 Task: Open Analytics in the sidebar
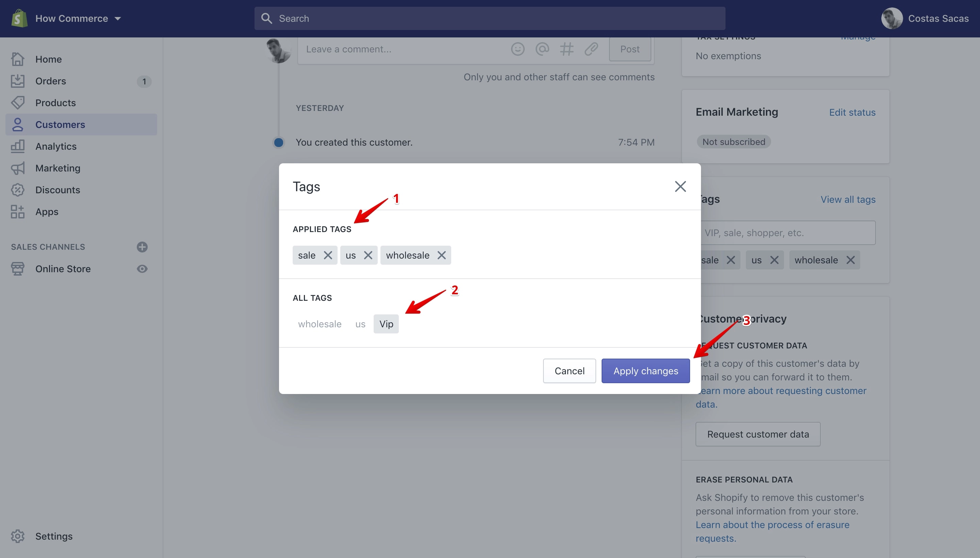(81, 146)
